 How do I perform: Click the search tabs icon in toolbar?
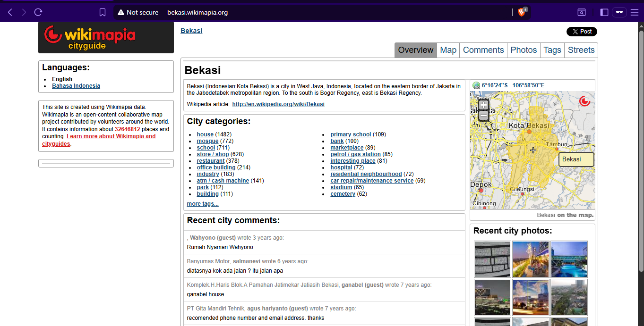click(x=582, y=13)
